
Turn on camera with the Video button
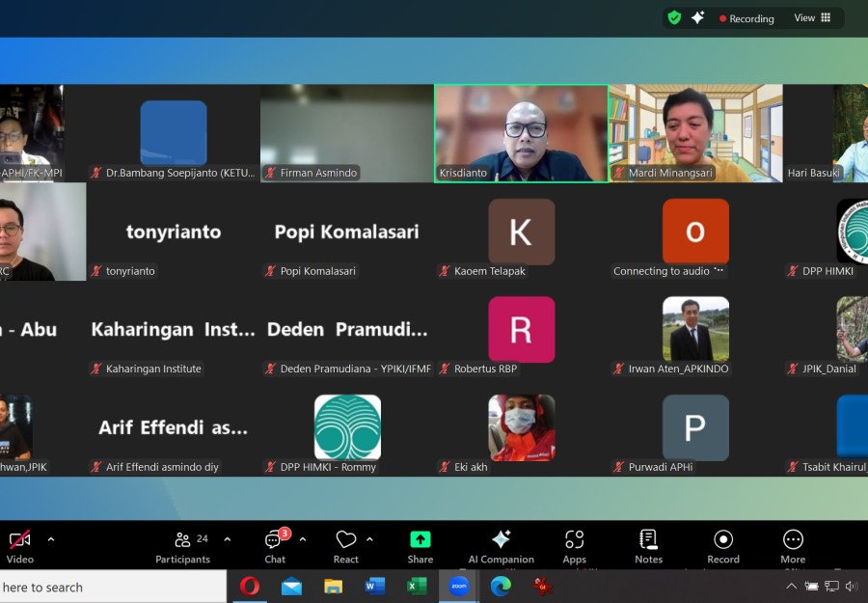tap(20, 547)
